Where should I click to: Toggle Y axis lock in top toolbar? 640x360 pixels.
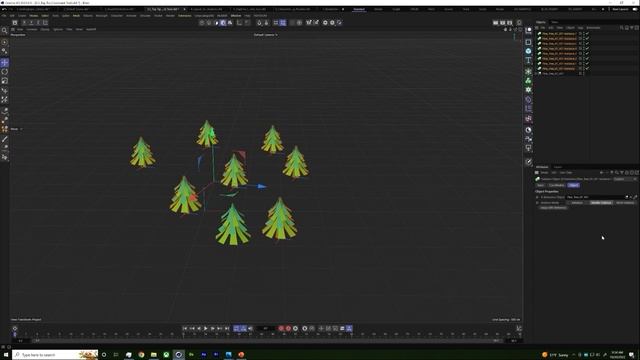[x=31, y=23]
